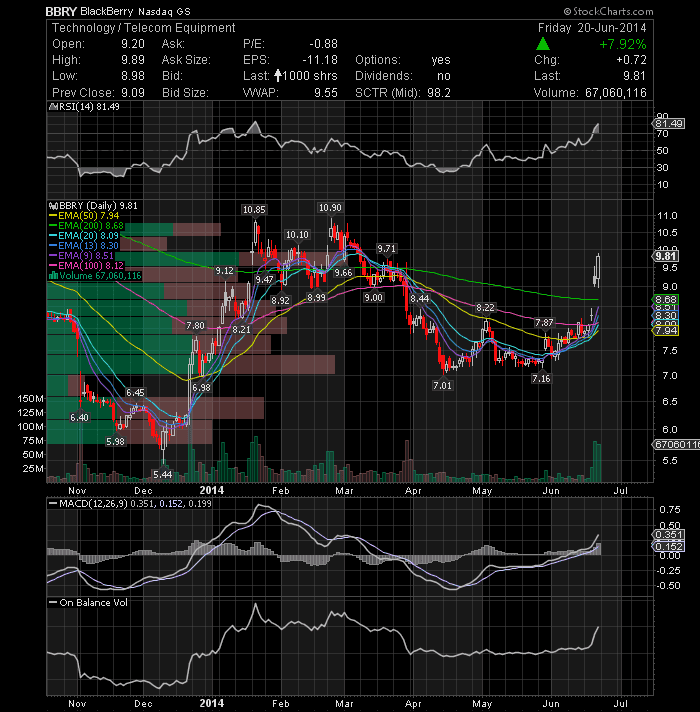Click the 6.98 price label
This screenshot has height=712, width=700.
coord(201,387)
